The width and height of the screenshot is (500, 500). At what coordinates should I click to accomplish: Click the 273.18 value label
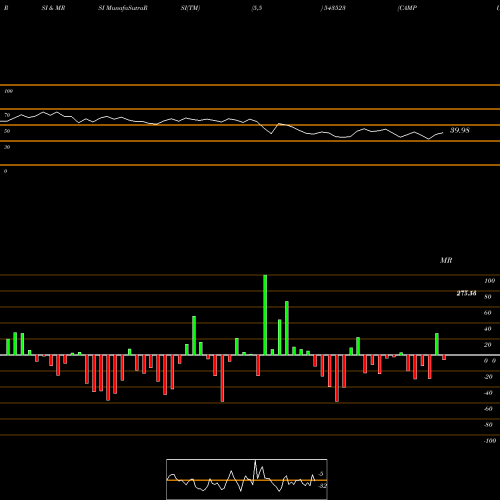point(466,293)
